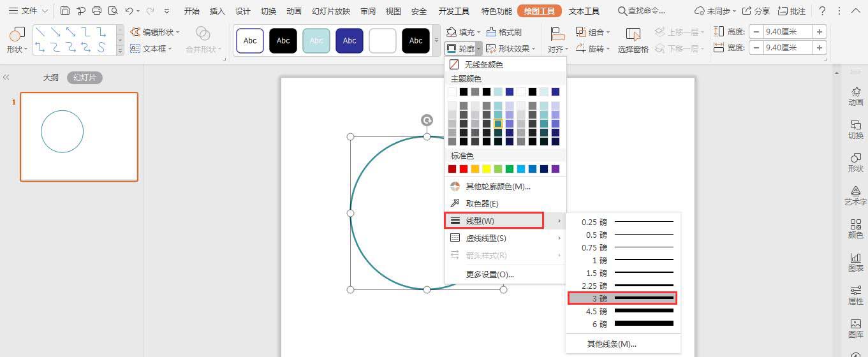Pick the standard red color swatch
This screenshot has height=357, width=868.
464,169
